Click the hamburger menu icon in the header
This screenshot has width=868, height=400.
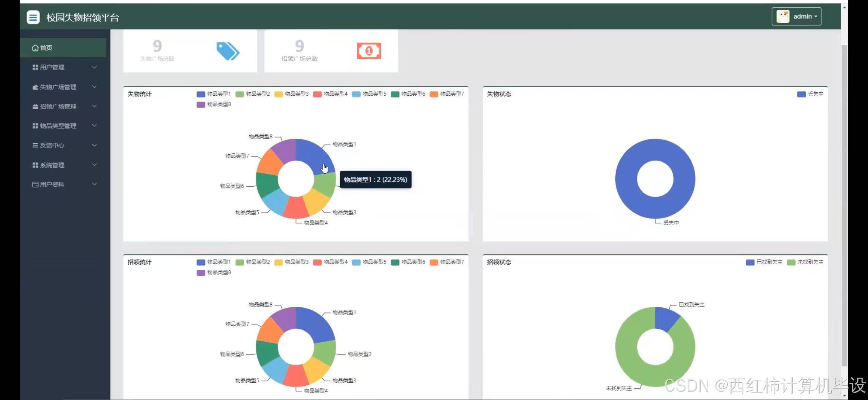tap(33, 17)
